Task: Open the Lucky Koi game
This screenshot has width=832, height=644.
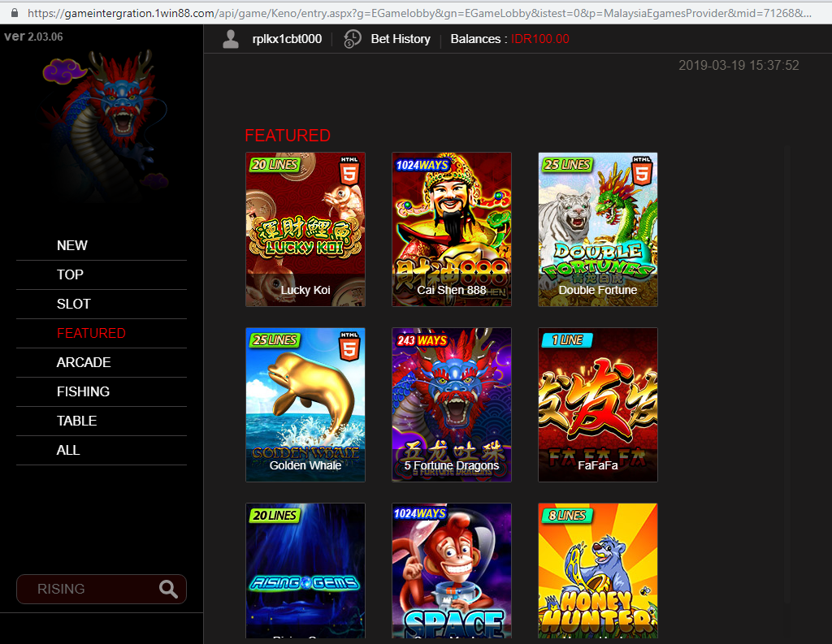Action: (305, 230)
